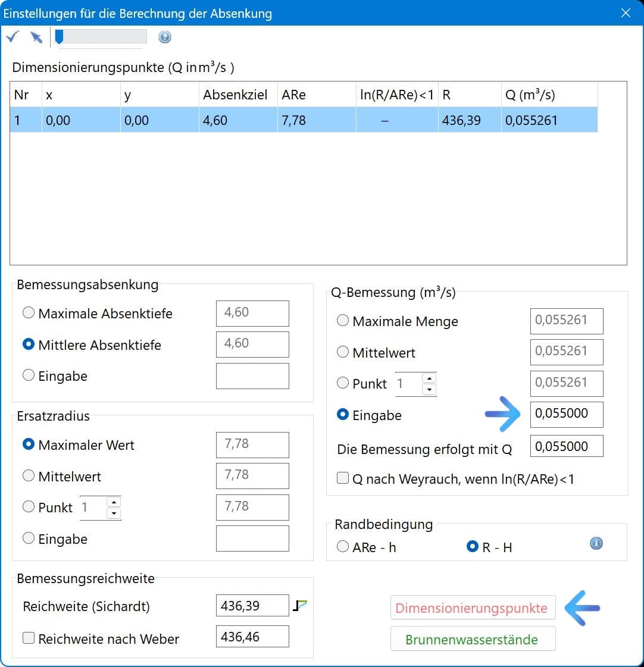The image size is (644, 667).
Task: Open help via the question mark icon
Action: [x=165, y=37]
